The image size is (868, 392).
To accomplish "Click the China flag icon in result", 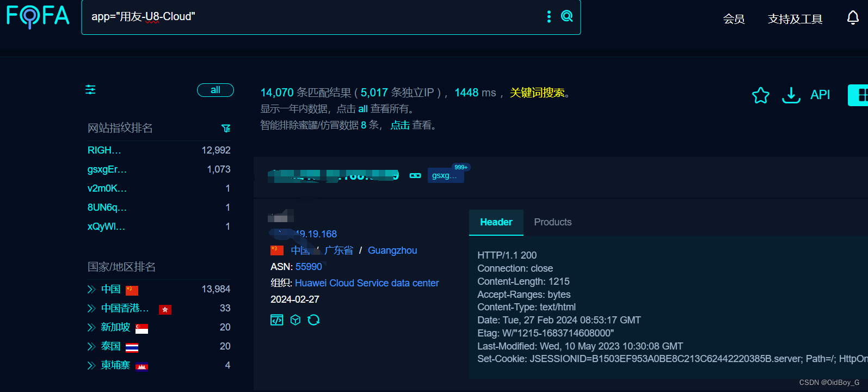I will pos(277,250).
